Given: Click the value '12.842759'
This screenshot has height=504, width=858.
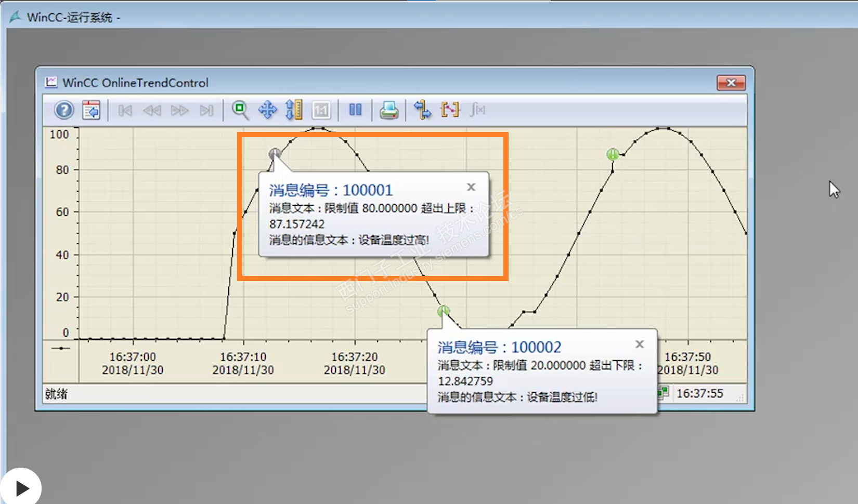Looking at the screenshot, I should 465,381.
